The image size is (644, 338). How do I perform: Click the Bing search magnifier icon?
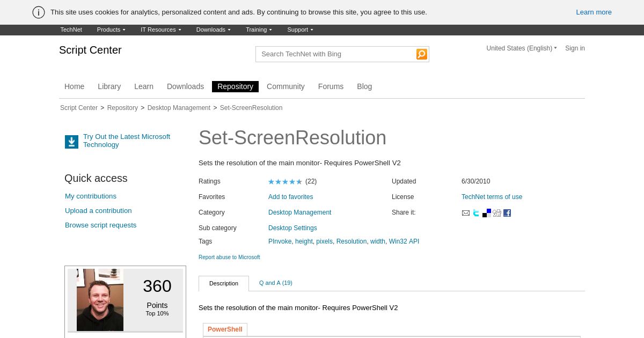(422, 54)
